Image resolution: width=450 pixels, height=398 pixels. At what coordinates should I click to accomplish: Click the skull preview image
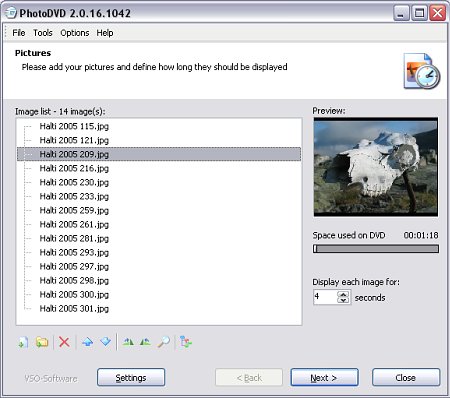pos(376,167)
